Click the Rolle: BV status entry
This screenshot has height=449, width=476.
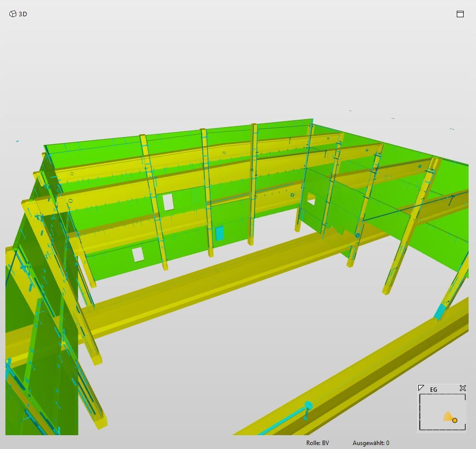click(x=318, y=443)
